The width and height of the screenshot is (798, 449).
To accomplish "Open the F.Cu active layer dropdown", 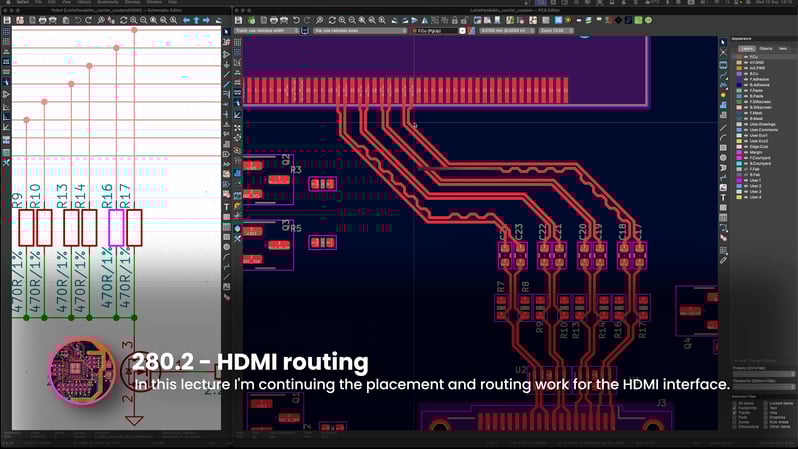I will (x=437, y=31).
